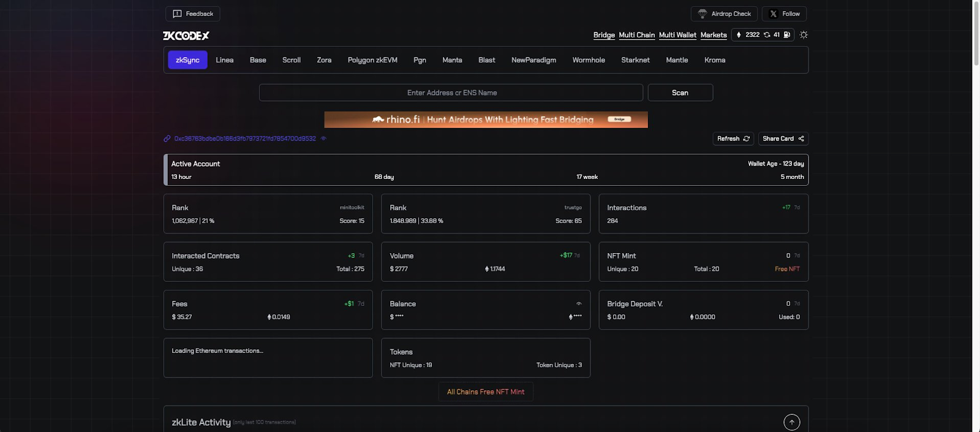Click the rhino.fi airdrop banner

[486, 119]
